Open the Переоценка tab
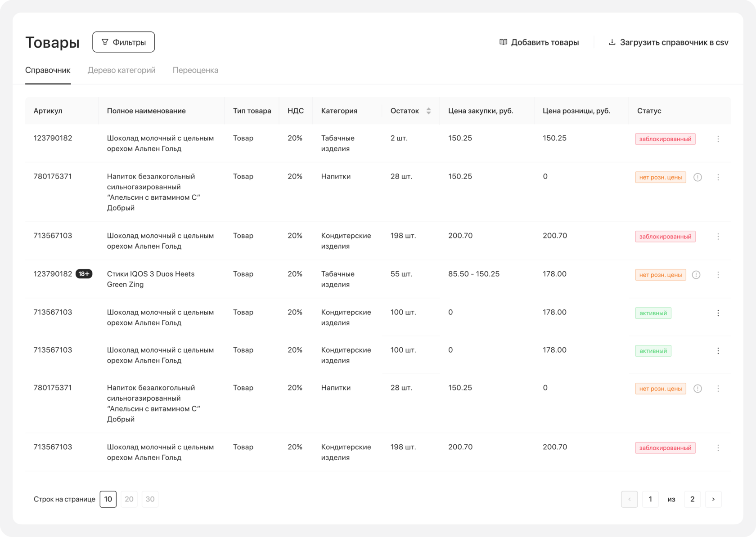 coord(195,70)
